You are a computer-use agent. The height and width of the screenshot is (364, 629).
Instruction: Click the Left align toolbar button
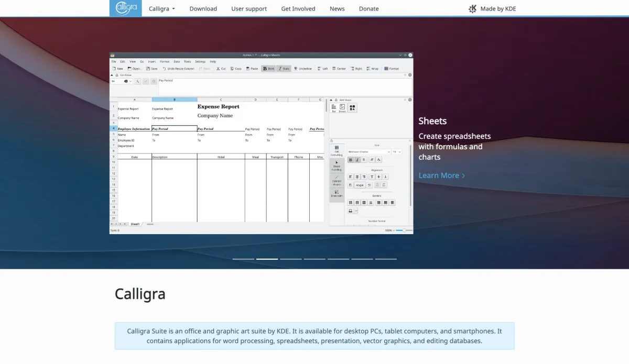[322, 69]
